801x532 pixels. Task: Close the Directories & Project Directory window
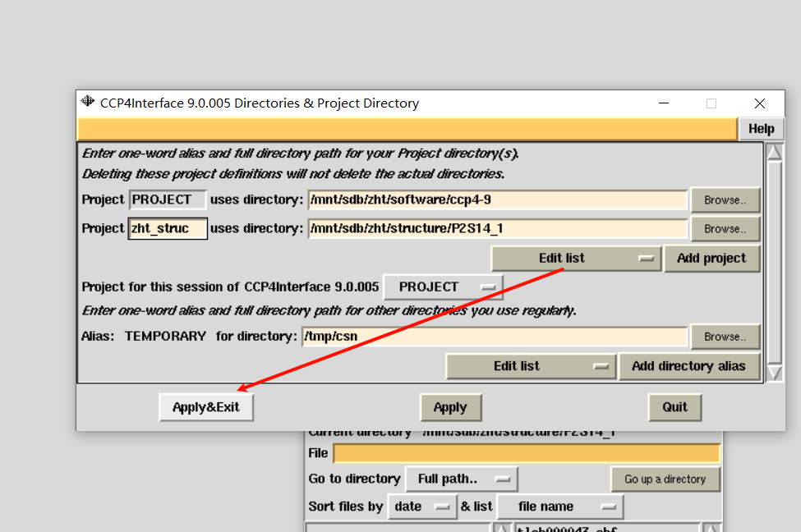click(760, 103)
